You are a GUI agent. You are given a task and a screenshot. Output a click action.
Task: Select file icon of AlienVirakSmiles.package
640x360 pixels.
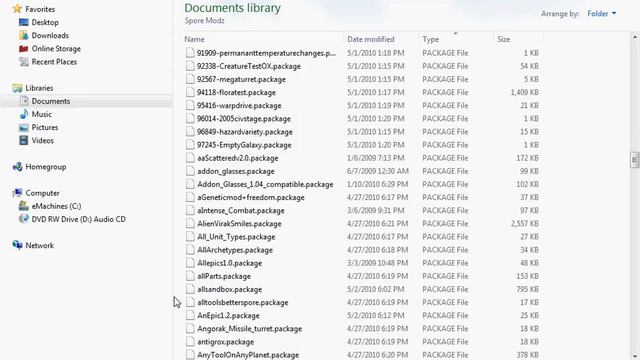tap(190, 223)
